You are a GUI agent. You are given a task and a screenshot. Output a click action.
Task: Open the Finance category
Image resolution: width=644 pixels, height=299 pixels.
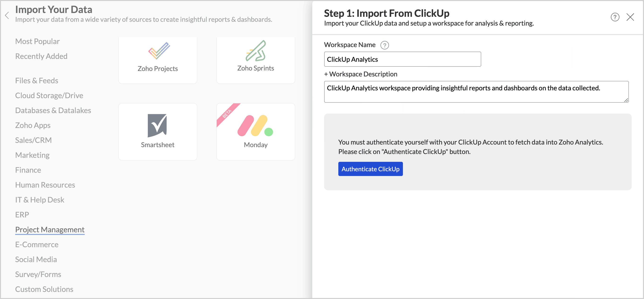(28, 170)
